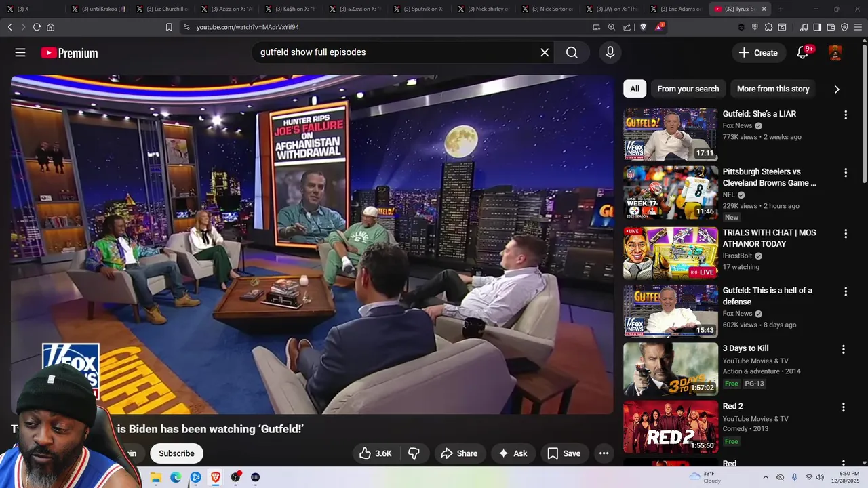Open options for Red 2 movie
Viewport: 868px width, 488px height.
(x=844, y=407)
